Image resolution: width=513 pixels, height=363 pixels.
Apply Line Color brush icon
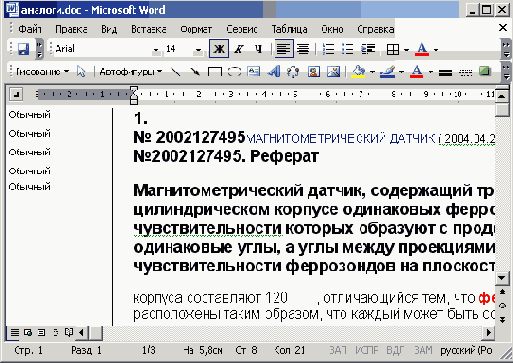[387, 71]
